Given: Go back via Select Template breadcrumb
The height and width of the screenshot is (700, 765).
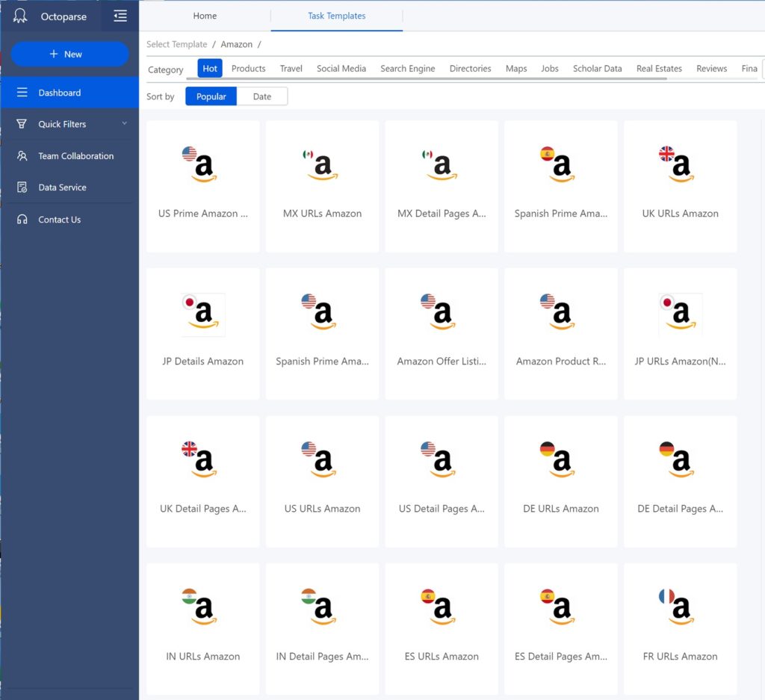Looking at the screenshot, I should (176, 44).
